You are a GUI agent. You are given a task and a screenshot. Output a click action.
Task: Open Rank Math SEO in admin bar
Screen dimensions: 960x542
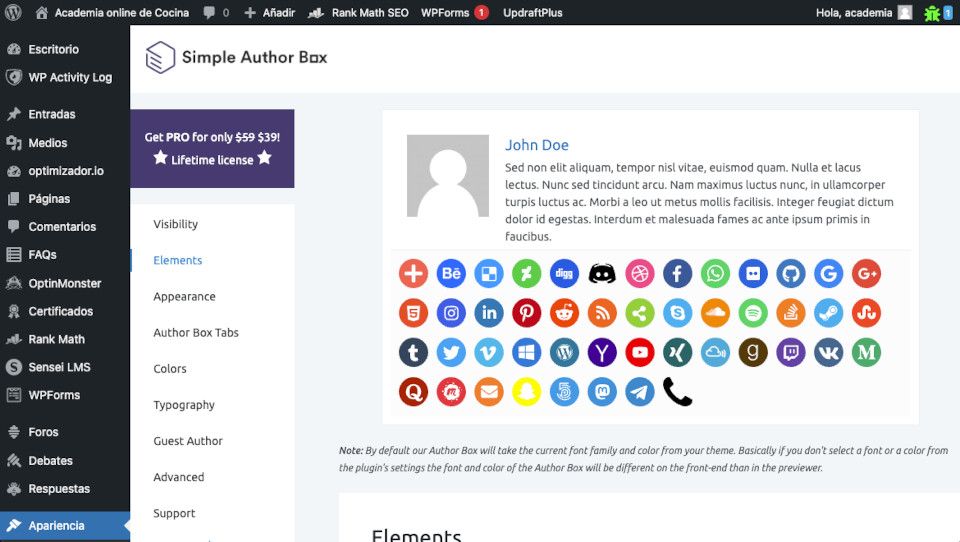point(358,12)
